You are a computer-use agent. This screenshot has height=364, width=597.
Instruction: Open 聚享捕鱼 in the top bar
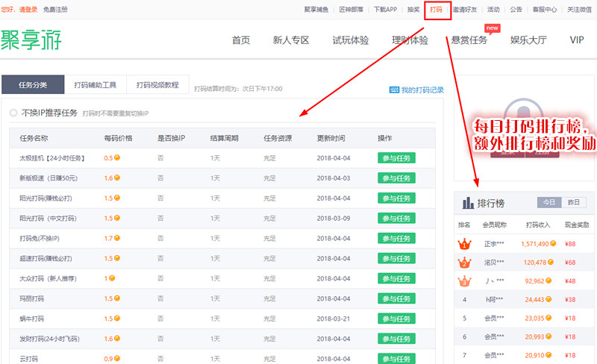316,10
